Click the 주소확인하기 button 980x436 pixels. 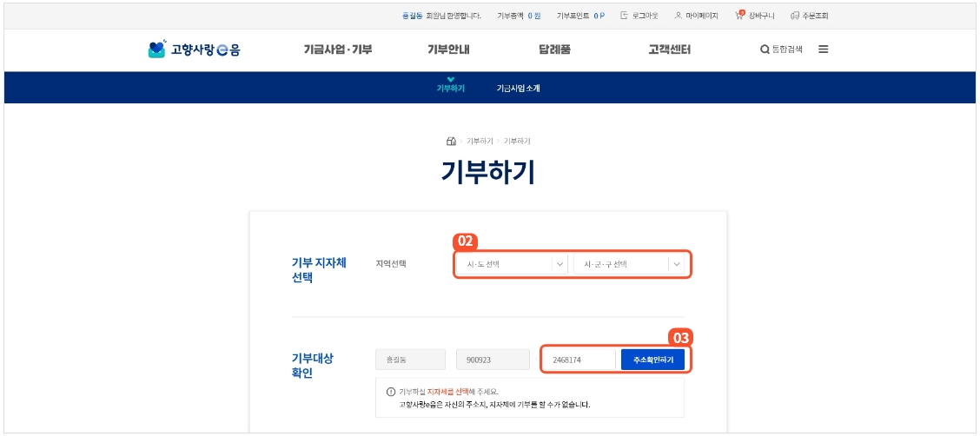tap(652, 360)
